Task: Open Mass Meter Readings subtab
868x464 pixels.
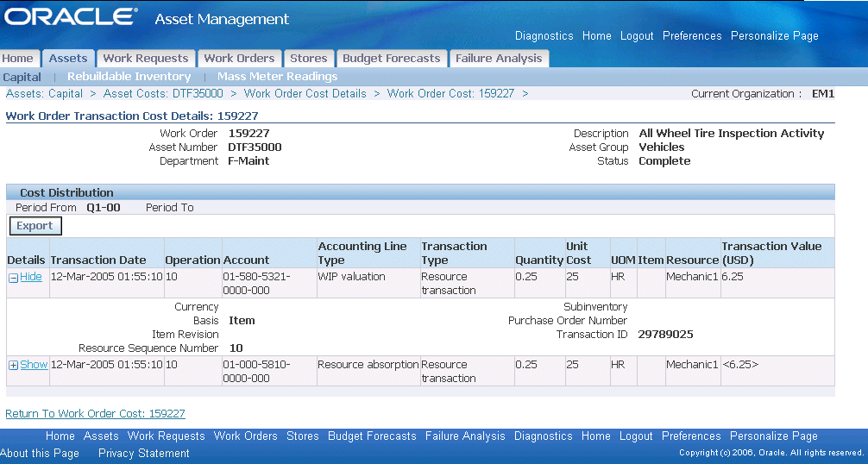Action: [x=277, y=76]
